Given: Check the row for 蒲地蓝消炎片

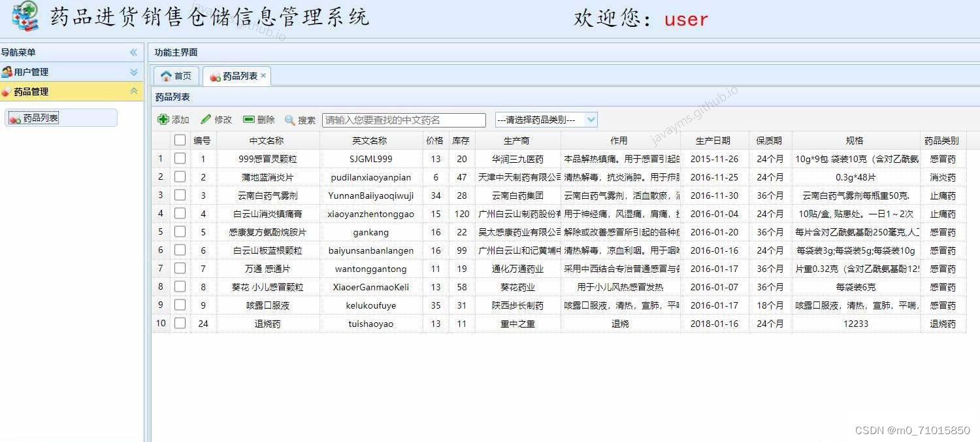Looking at the screenshot, I should (x=180, y=177).
